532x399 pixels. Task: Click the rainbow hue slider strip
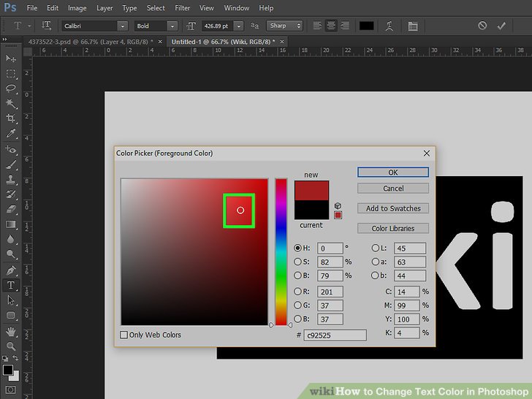pos(281,252)
